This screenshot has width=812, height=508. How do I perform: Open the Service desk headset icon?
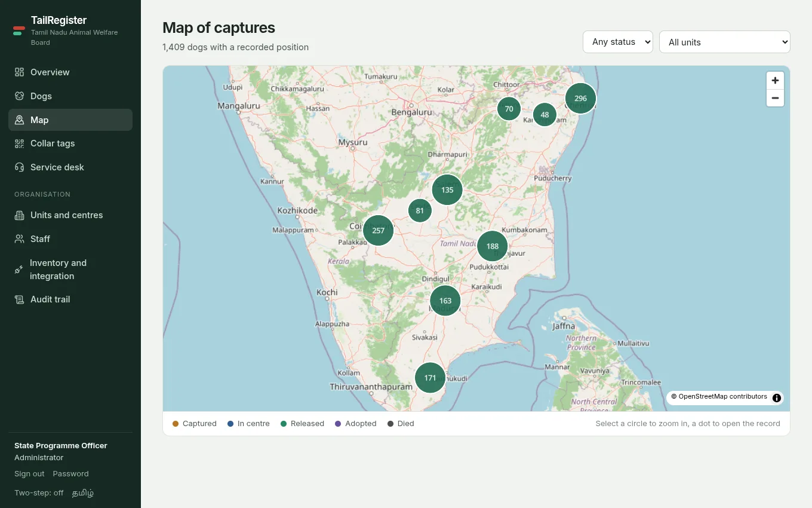19,167
